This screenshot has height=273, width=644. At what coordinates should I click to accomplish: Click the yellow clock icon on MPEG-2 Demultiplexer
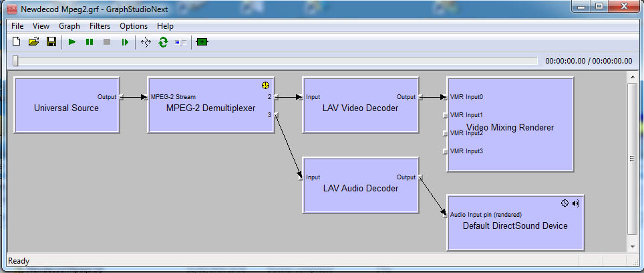point(265,85)
